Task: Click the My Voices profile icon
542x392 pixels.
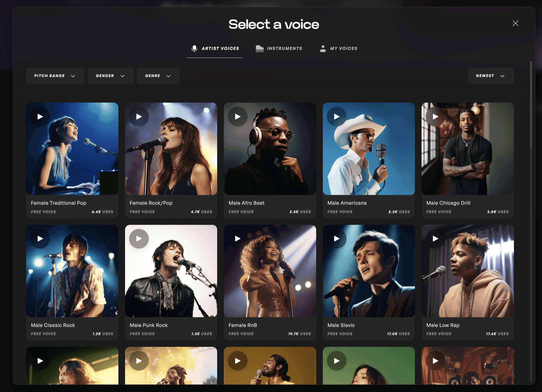Action: pos(322,48)
